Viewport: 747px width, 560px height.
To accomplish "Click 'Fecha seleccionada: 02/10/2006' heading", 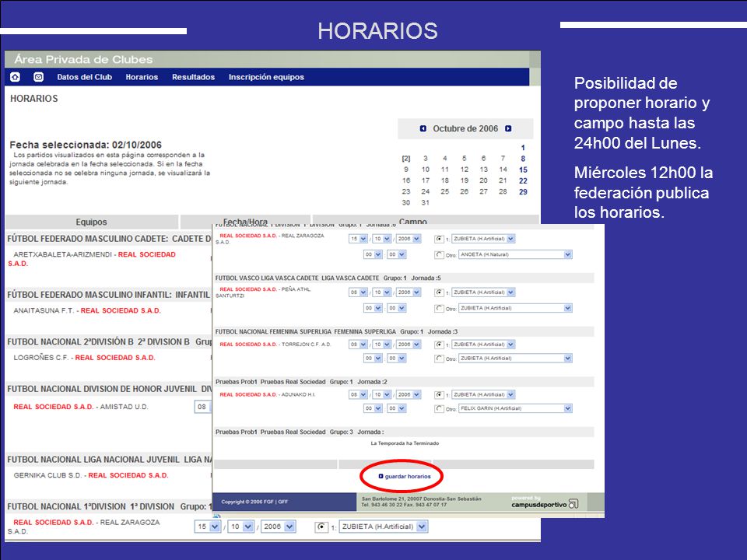I will (x=86, y=145).
